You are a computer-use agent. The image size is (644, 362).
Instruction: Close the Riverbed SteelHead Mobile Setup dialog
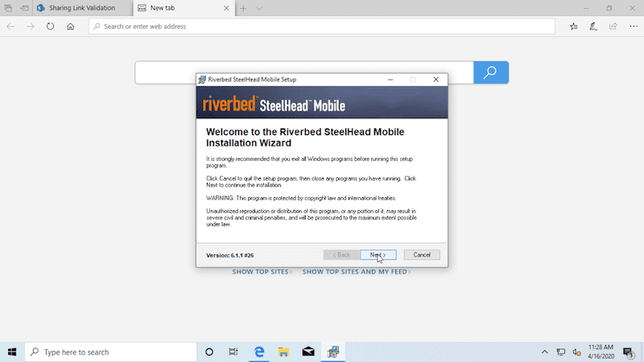coord(436,80)
